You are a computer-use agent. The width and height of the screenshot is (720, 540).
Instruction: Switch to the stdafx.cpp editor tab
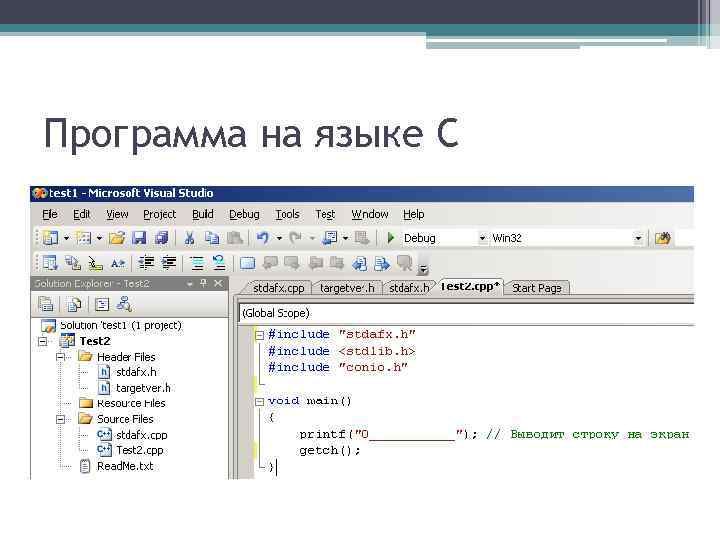coord(278,288)
